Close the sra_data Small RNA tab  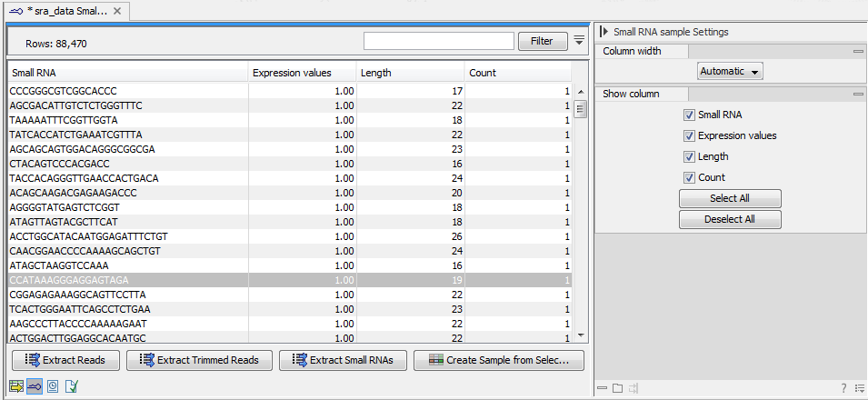pos(118,12)
